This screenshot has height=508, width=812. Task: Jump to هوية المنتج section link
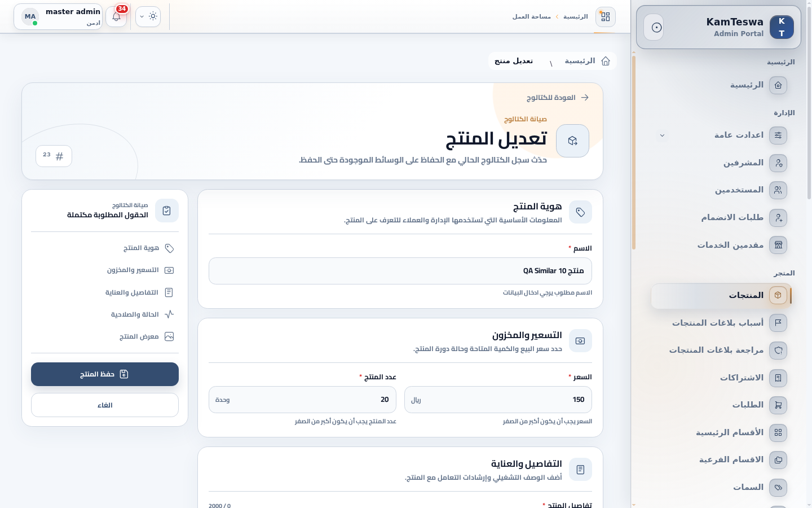148,248
